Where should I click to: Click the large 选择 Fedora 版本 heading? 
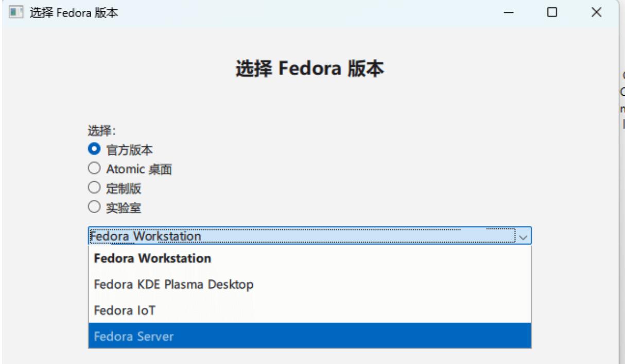click(x=310, y=69)
